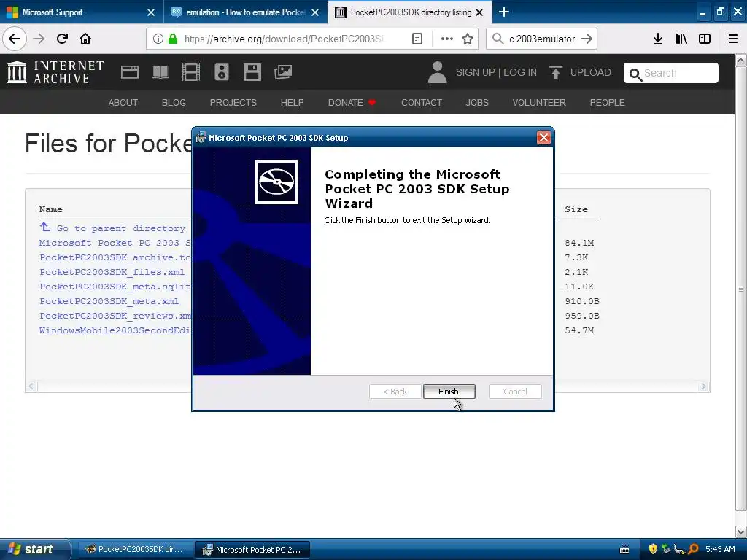The image size is (747, 560).
Task: Open Internet Archive images icon
Action: pyautogui.click(x=283, y=72)
